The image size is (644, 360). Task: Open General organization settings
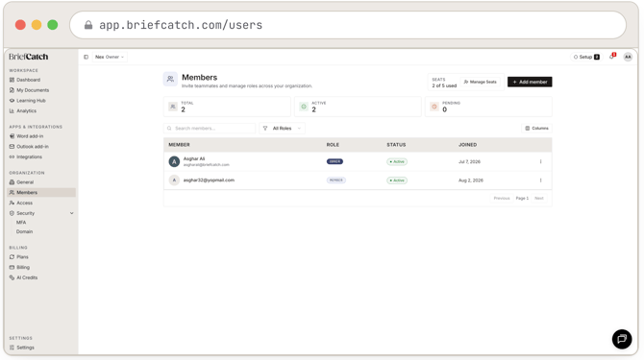click(21, 182)
